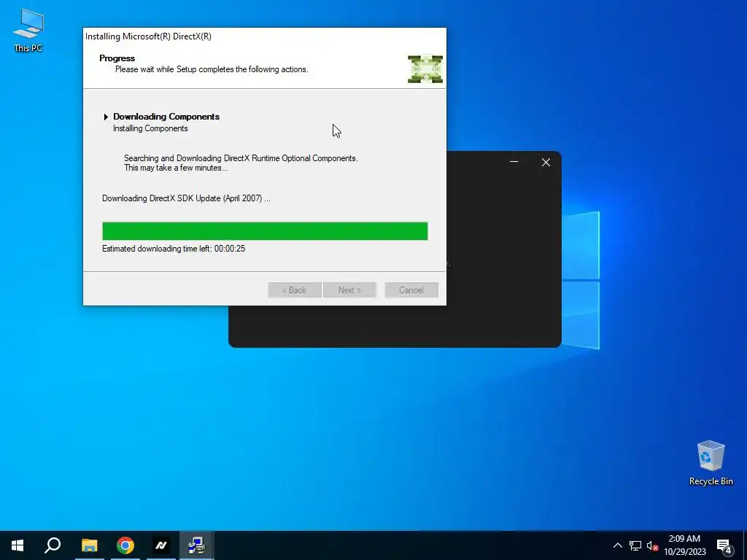Click the muted volume tray icon
This screenshot has height=560, width=747.
pos(652,545)
